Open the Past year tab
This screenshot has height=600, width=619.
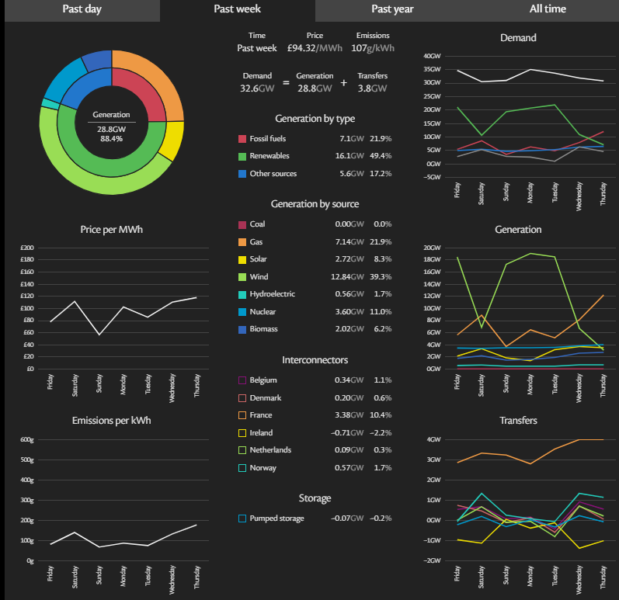tap(394, 10)
